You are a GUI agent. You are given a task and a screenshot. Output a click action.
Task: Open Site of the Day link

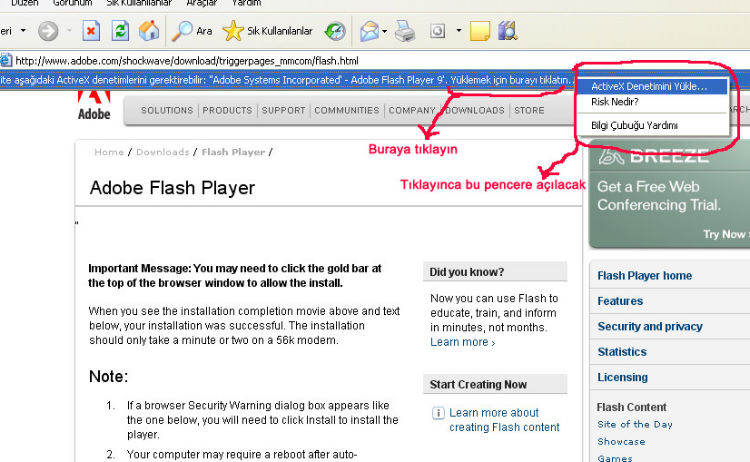click(x=635, y=425)
